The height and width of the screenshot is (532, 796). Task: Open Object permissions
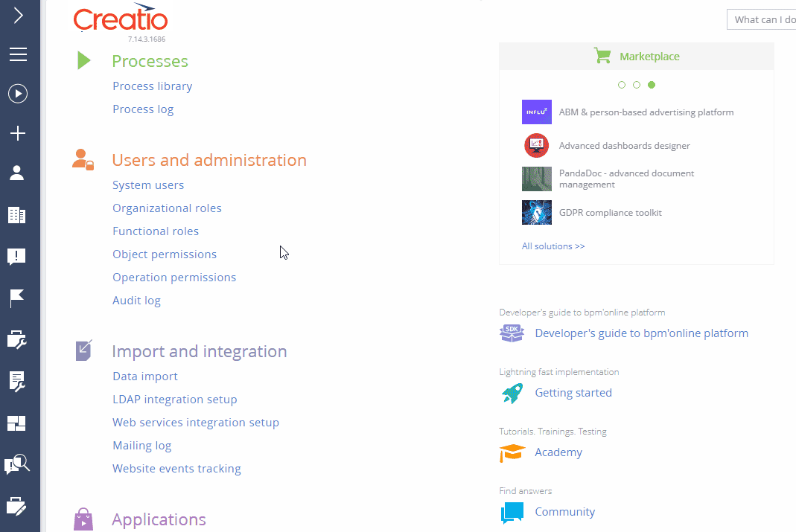[x=165, y=254]
